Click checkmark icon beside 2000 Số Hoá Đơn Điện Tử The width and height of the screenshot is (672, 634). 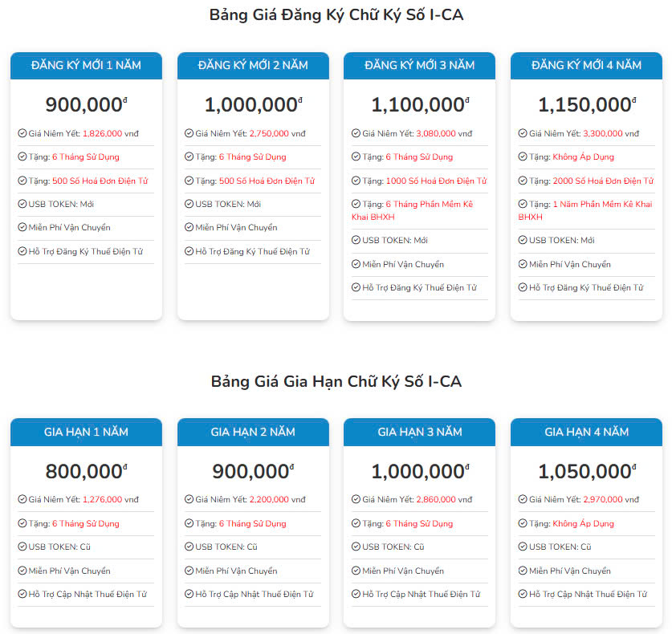pyautogui.click(x=523, y=181)
